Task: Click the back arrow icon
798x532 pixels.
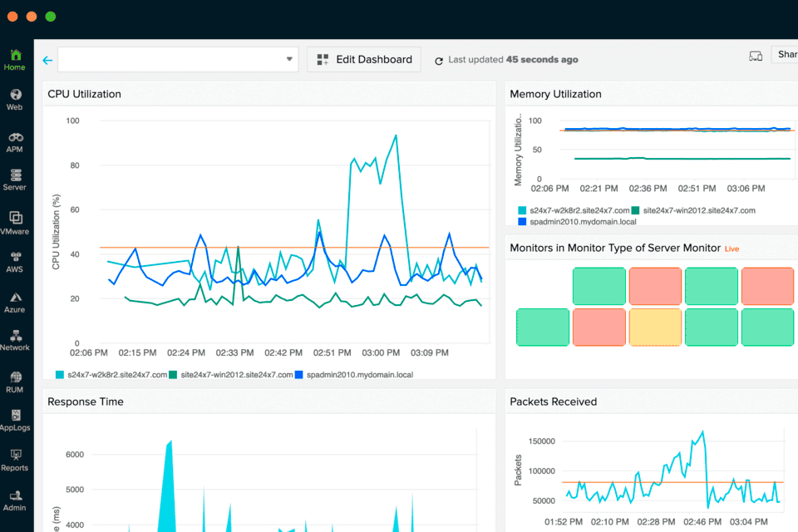Action: (x=47, y=60)
